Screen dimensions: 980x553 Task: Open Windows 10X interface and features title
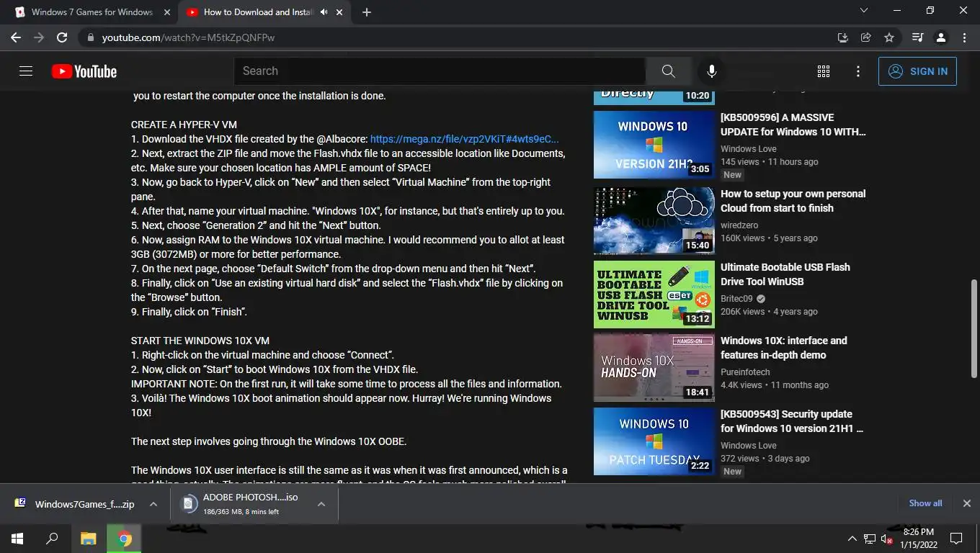(784, 348)
